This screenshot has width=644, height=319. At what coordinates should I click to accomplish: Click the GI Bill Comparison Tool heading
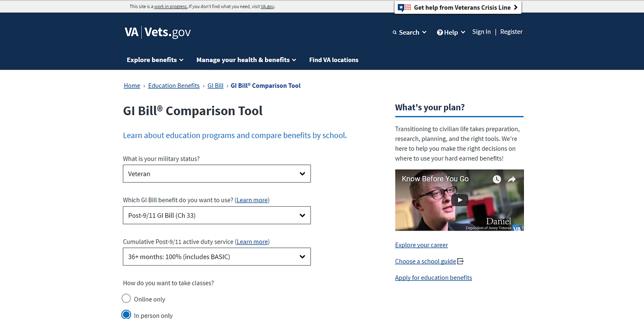pos(193,111)
